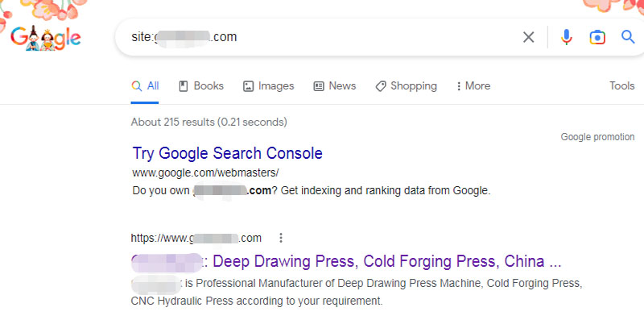Viewport: 644px width, 320px height.
Task: Open Try Google Search Console link
Action: (228, 153)
